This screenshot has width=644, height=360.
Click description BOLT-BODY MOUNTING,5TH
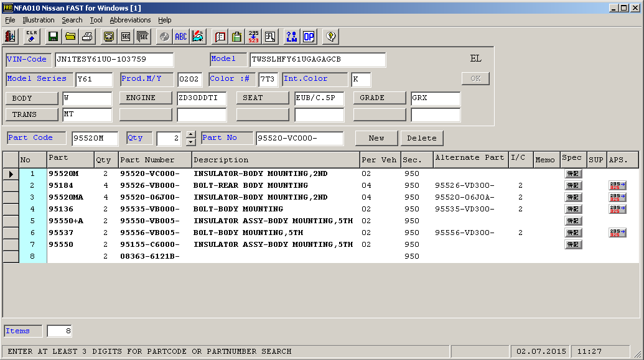(x=248, y=233)
